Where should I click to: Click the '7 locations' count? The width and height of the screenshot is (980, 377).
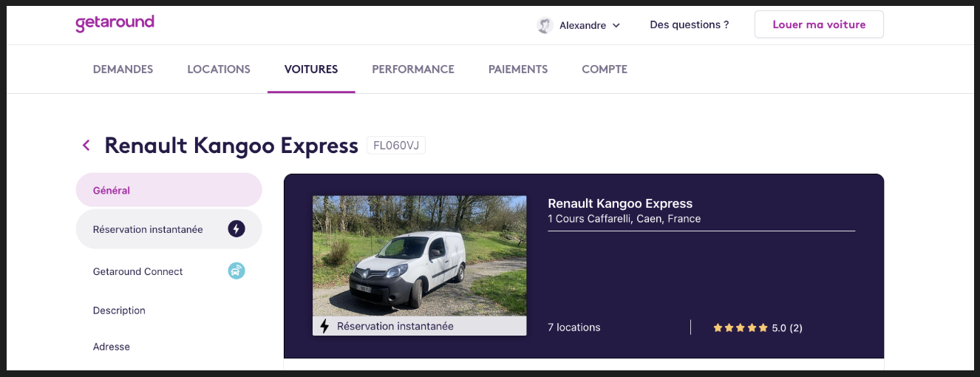(574, 327)
